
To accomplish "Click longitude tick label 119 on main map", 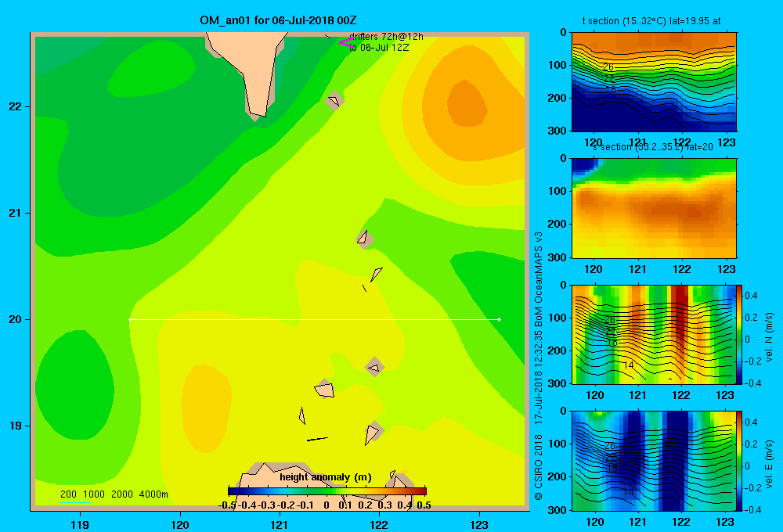I will click(x=80, y=524).
